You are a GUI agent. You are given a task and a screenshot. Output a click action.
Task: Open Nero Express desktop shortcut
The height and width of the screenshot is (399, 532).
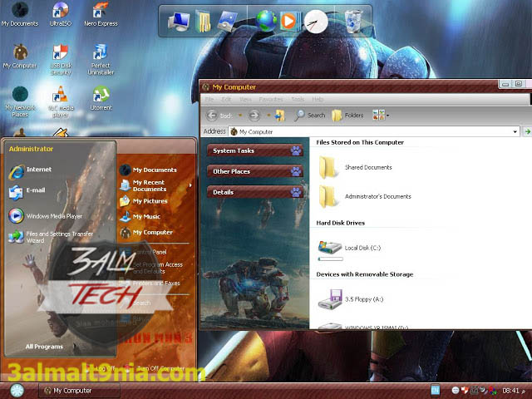101,14
